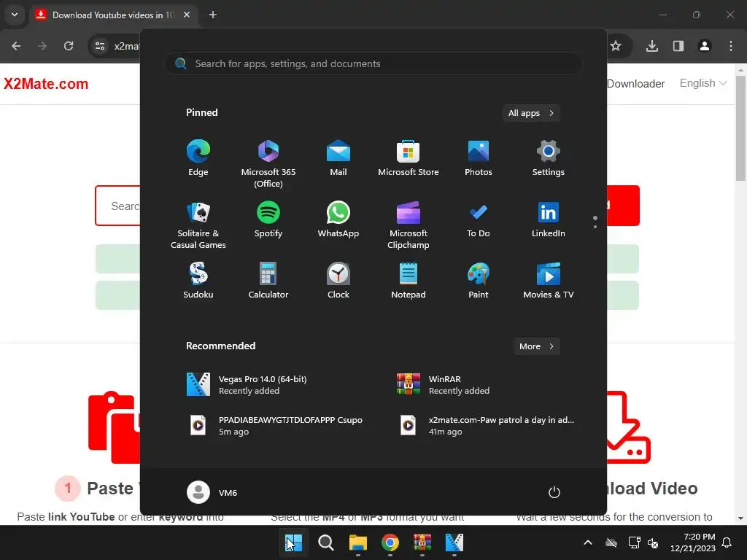Viewport: 747px width, 560px height.
Task: Show all apps list
Action: [531, 113]
